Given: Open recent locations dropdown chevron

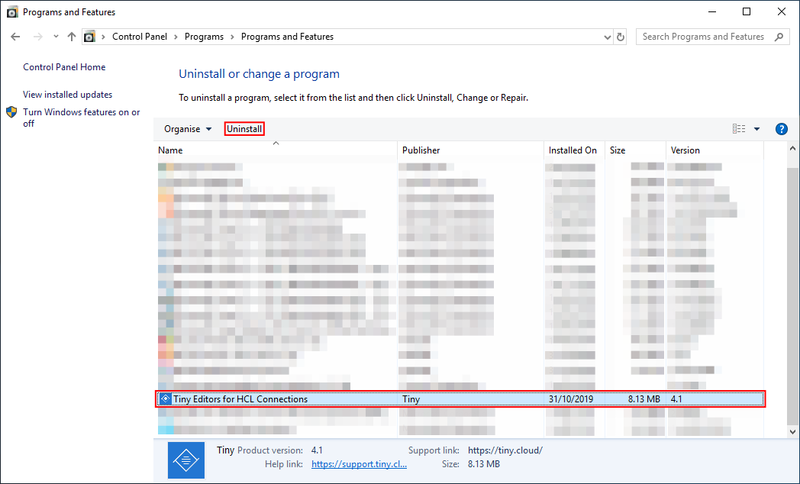Looking at the screenshot, I should [x=56, y=37].
